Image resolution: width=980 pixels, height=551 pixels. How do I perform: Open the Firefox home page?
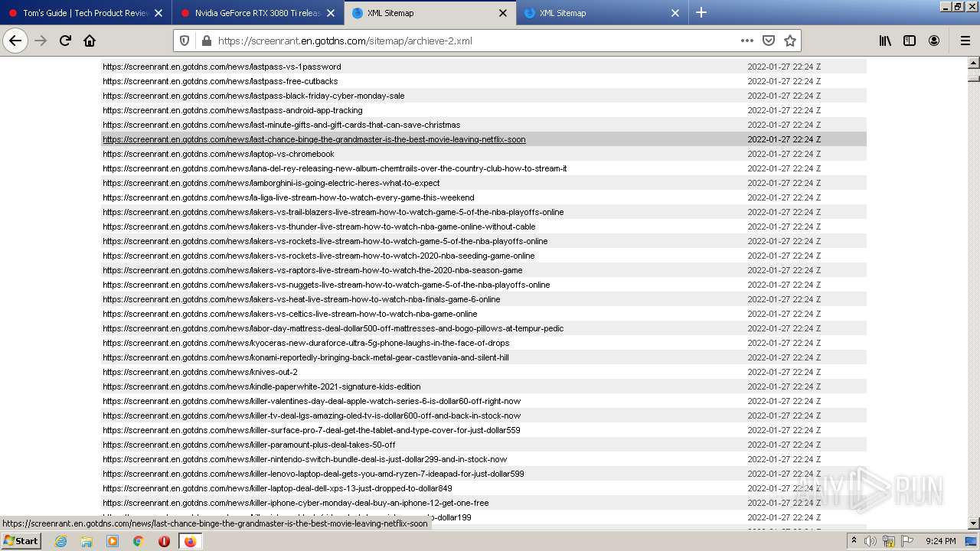[90, 41]
